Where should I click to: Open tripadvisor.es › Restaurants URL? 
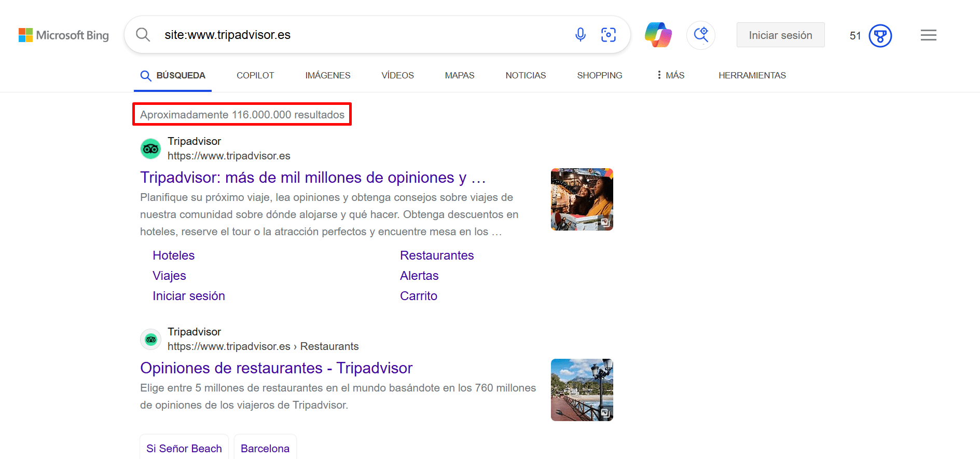[x=263, y=346]
